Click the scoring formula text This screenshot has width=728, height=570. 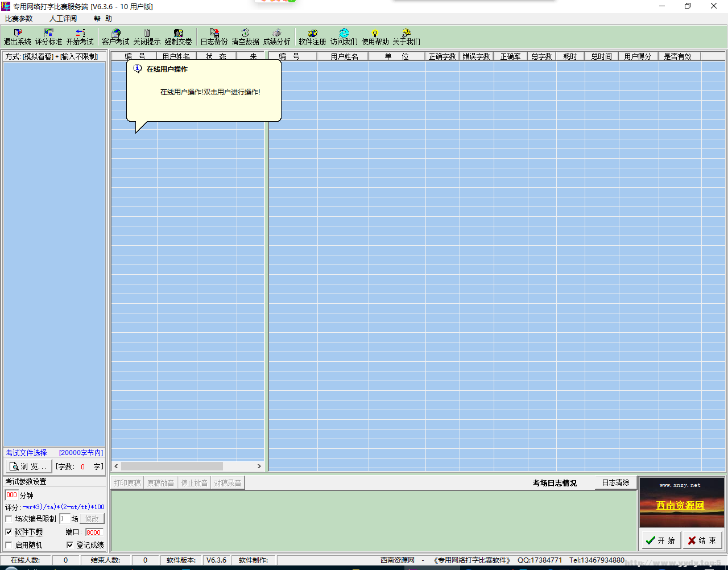tap(63, 507)
